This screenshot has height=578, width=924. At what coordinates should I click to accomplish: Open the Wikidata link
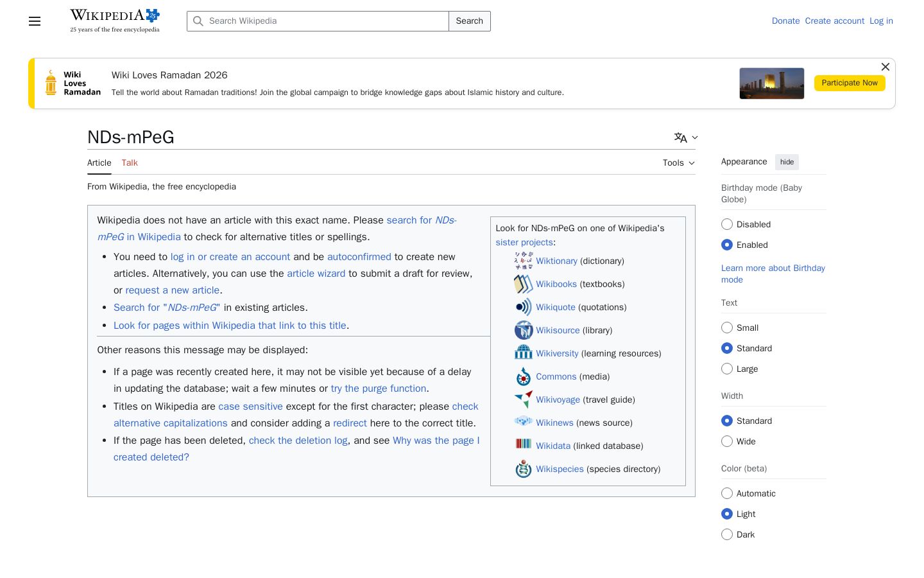[553, 446]
